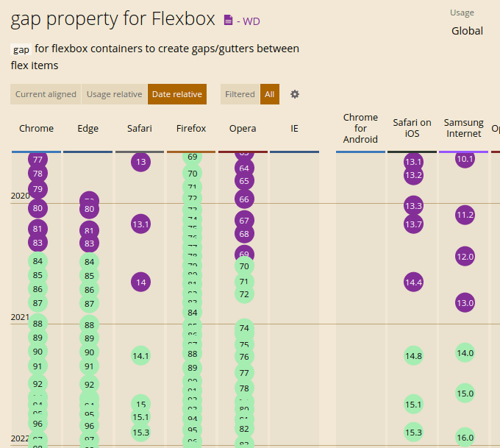Click the Safari on iOS column header
Image resolution: width=500 pixels, height=448 pixels.
tap(412, 128)
